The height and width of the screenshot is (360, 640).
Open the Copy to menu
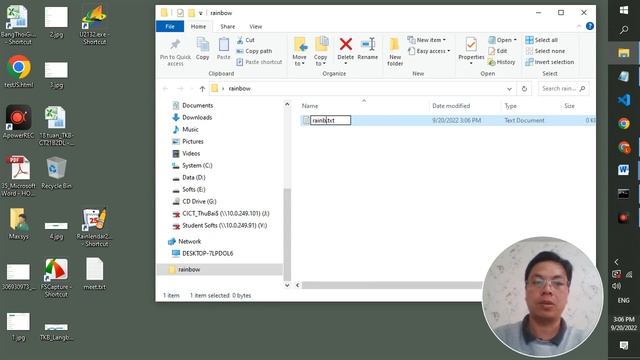tap(320, 51)
